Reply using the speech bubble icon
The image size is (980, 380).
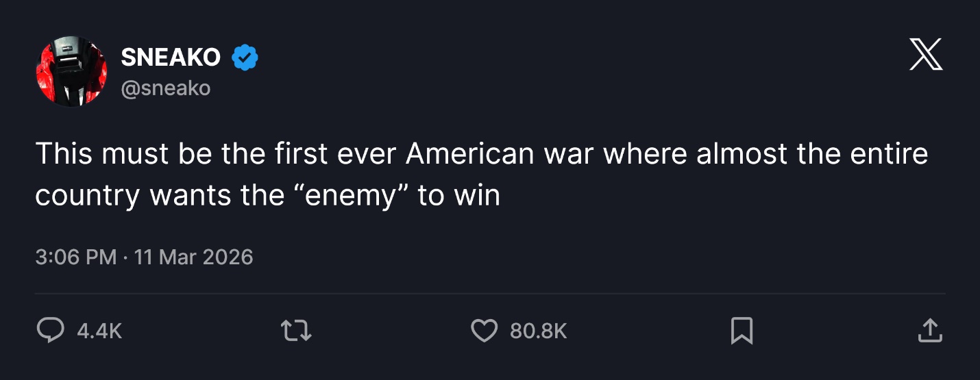pos(49,331)
